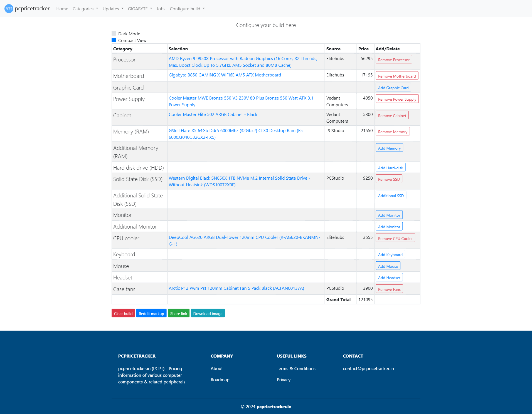The image size is (532, 414).
Task: Click the contact@pcpricetracker.in email
Action: pos(368,368)
